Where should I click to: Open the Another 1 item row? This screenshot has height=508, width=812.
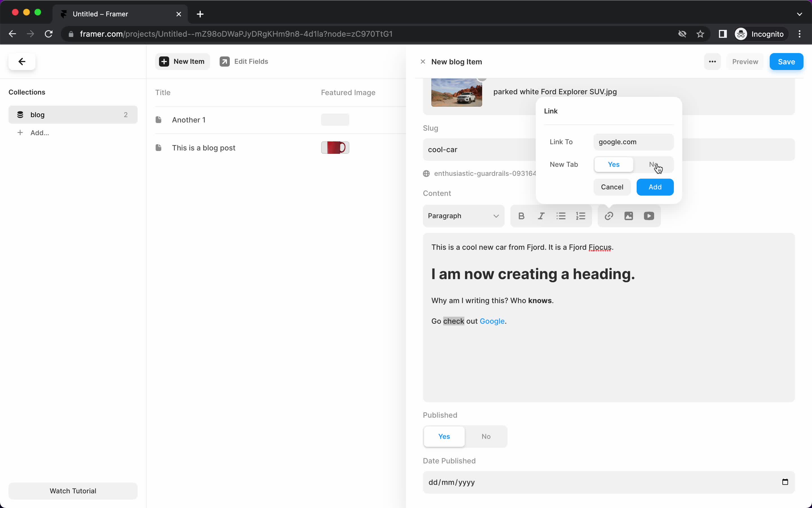click(x=281, y=120)
